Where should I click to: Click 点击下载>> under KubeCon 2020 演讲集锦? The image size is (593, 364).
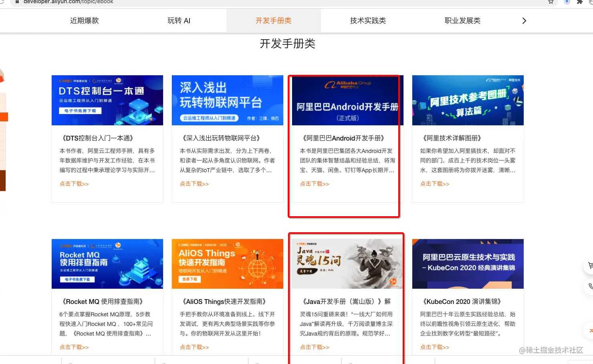tap(435, 347)
